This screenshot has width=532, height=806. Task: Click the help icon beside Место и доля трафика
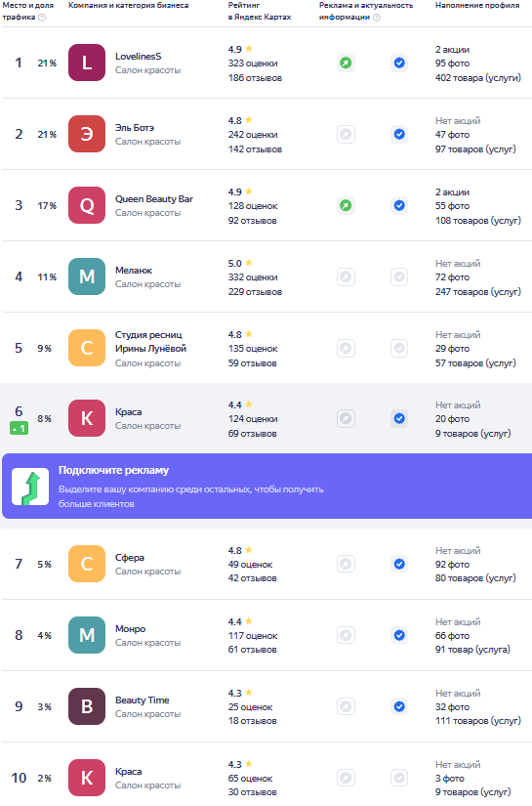point(42,18)
